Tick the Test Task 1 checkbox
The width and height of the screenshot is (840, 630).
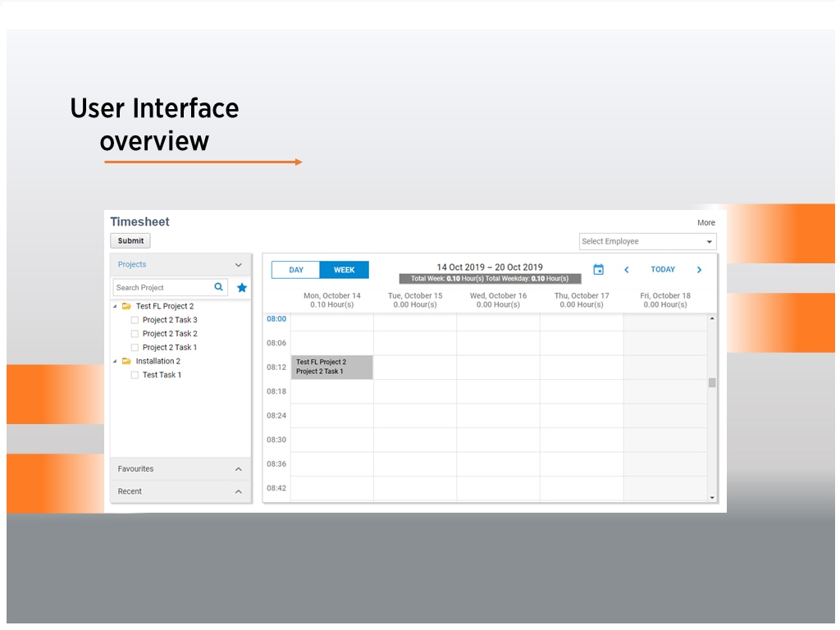(x=135, y=375)
